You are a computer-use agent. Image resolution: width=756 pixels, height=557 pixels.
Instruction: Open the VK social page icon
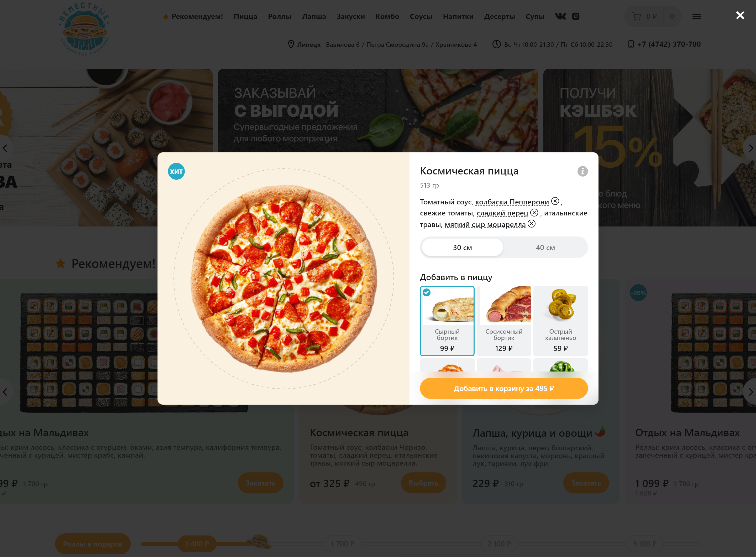click(561, 16)
